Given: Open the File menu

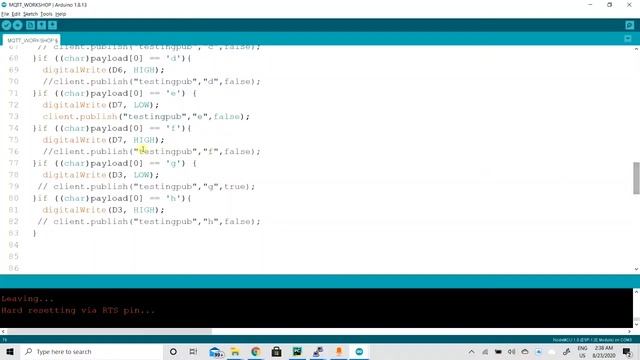Looking at the screenshot, I should coord(5,14).
